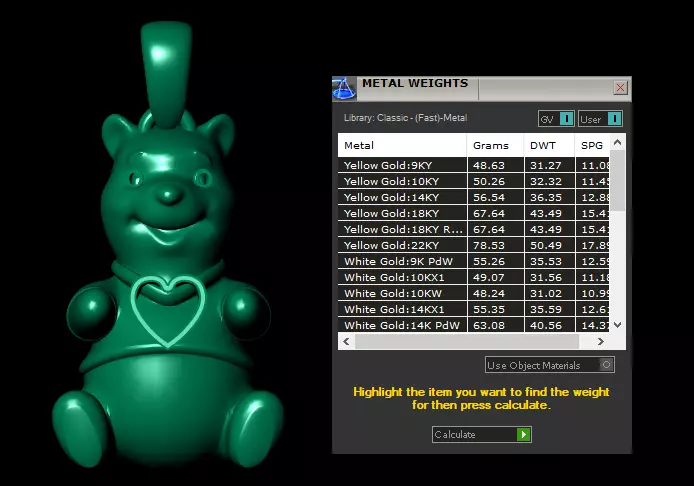Select the Yellow Gold:9KY row
This screenshot has width=694, height=486.
pyautogui.click(x=474, y=165)
